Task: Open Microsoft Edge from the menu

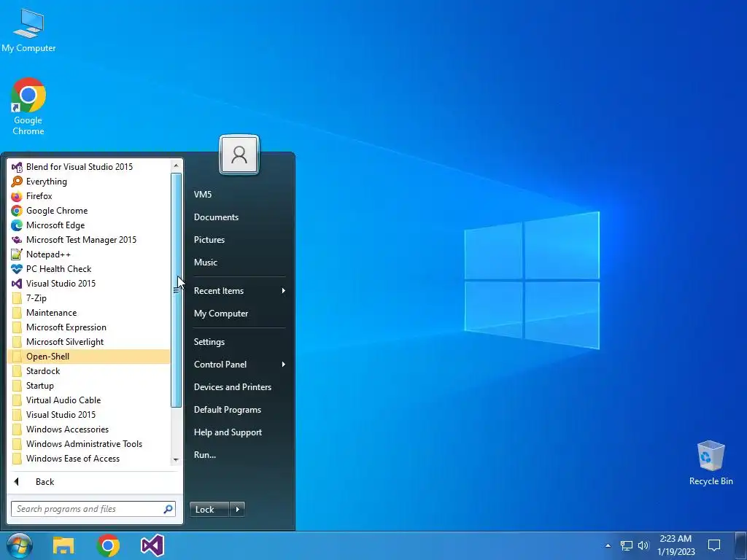Action: [88, 225]
